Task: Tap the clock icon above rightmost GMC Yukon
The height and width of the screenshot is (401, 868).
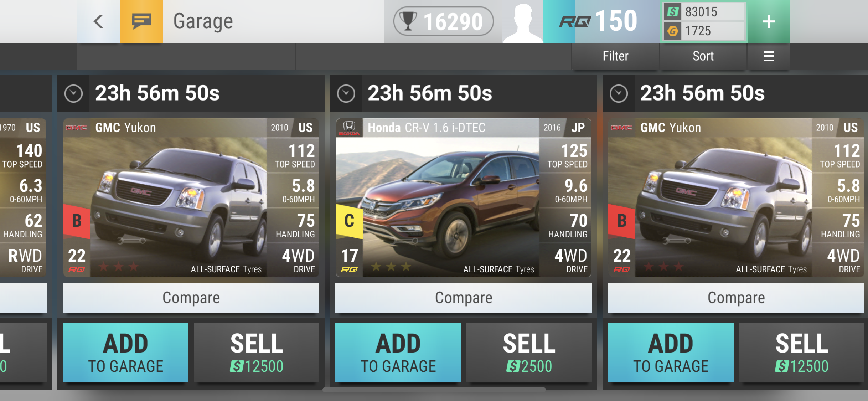Action: [x=619, y=94]
